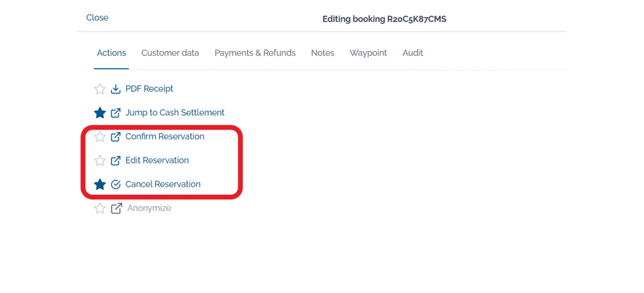
Task: Open the Waypoint tab
Action: pyautogui.click(x=368, y=53)
